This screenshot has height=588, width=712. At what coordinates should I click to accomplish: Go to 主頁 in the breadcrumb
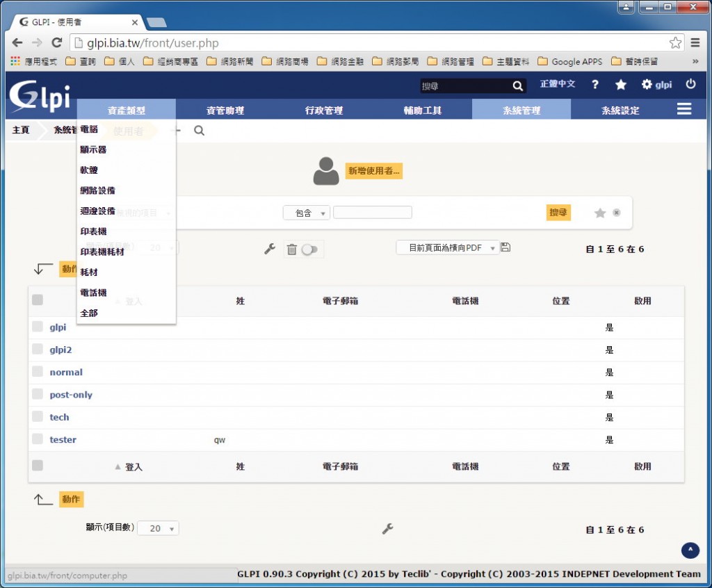(x=21, y=130)
